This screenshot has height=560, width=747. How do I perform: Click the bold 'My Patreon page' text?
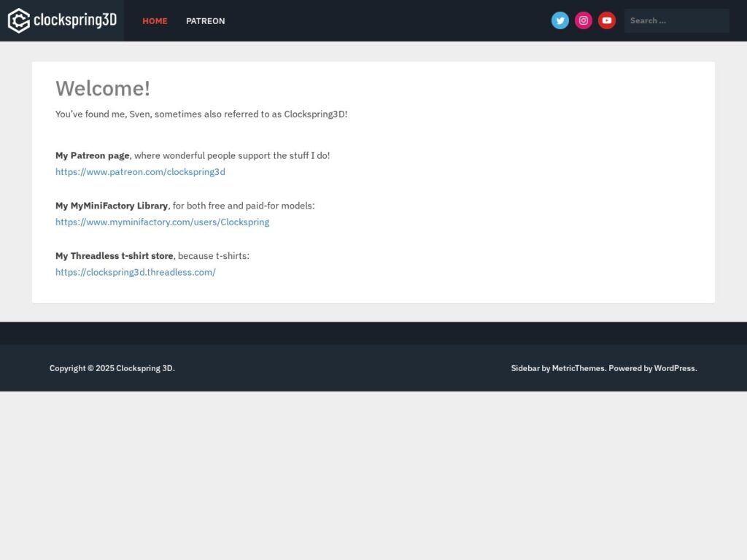(93, 155)
